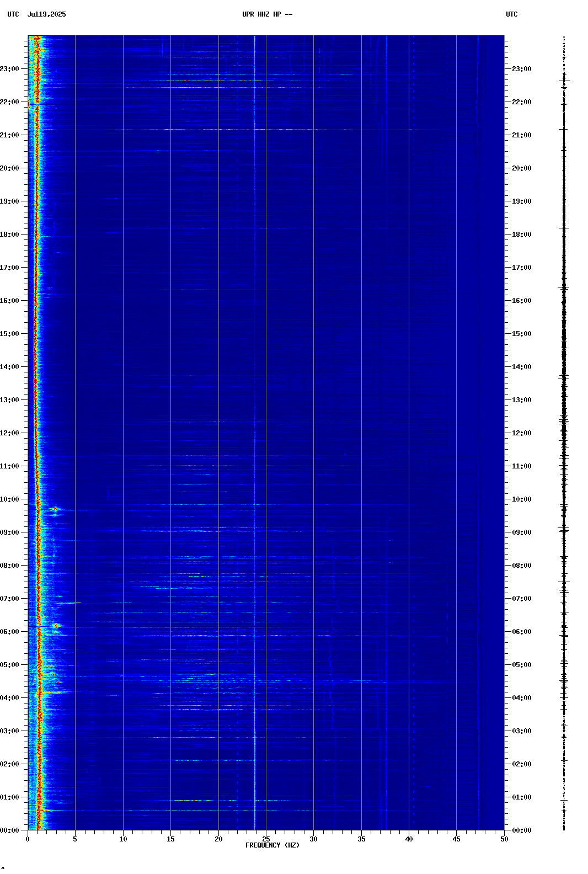Click the "40" tick label on the frequency axis
The image size is (588, 874).
coord(409,839)
